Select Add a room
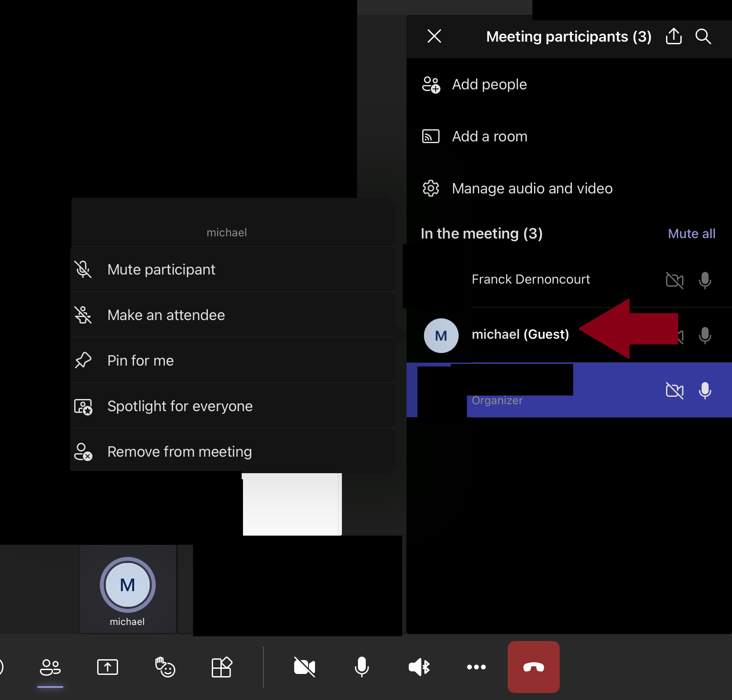Image resolution: width=732 pixels, height=700 pixels. pyautogui.click(x=569, y=136)
